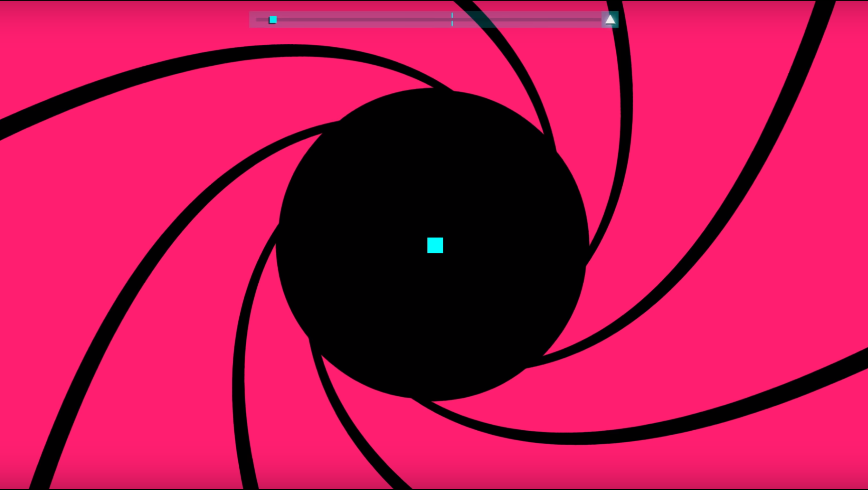868x490 pixels.
Task: Click the black circle above the cyan player
Action: coord(435,162)
